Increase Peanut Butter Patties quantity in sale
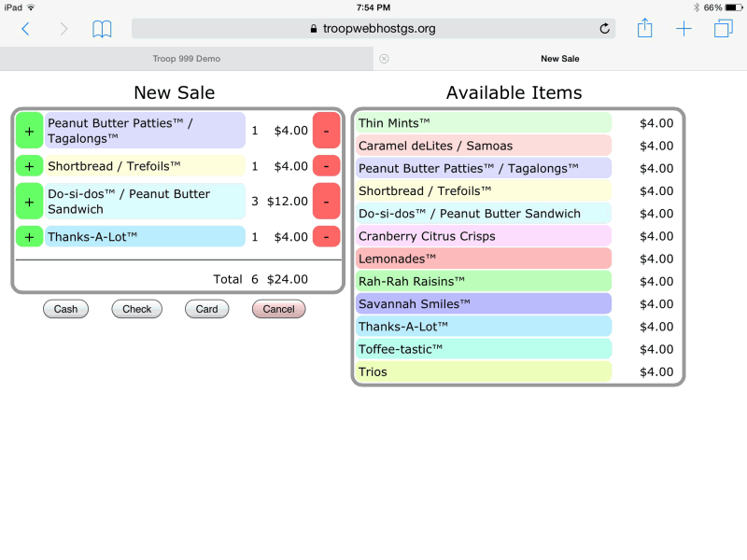The image size is (747, 560). pos(30,131)
